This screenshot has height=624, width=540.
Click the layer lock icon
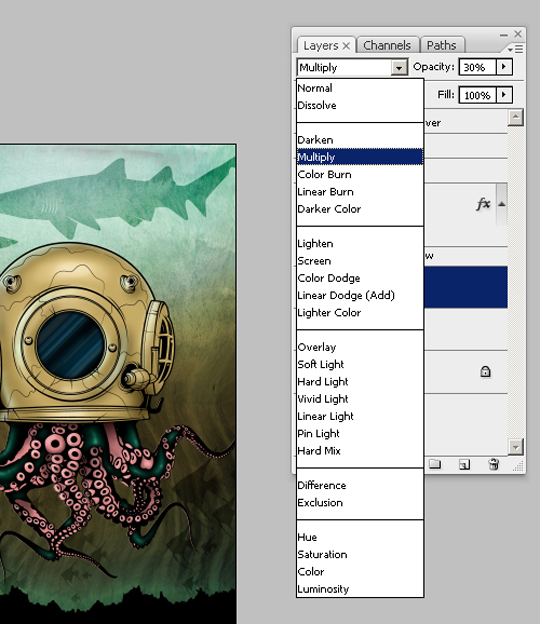point(485,372)
